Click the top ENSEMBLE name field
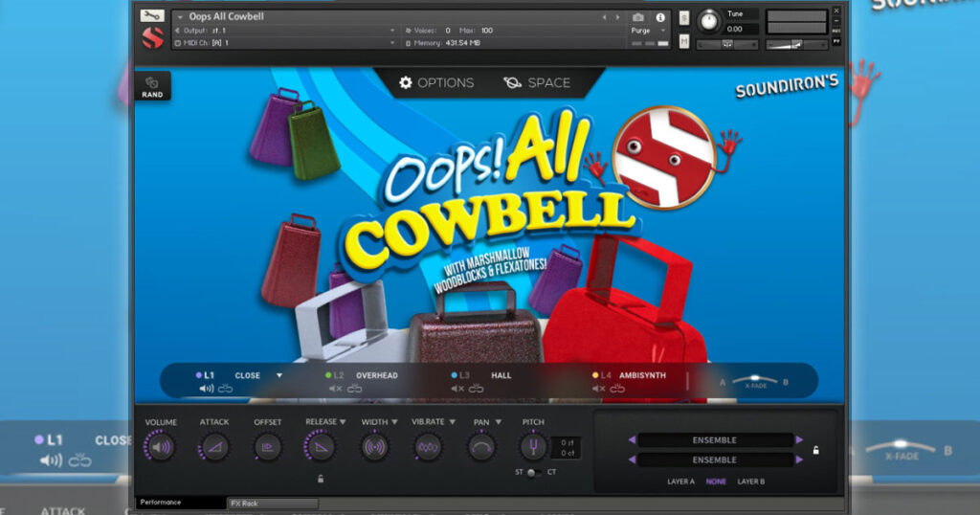This screenshot has height=515, width=980. pyautogui.click(x=715, y=440)
